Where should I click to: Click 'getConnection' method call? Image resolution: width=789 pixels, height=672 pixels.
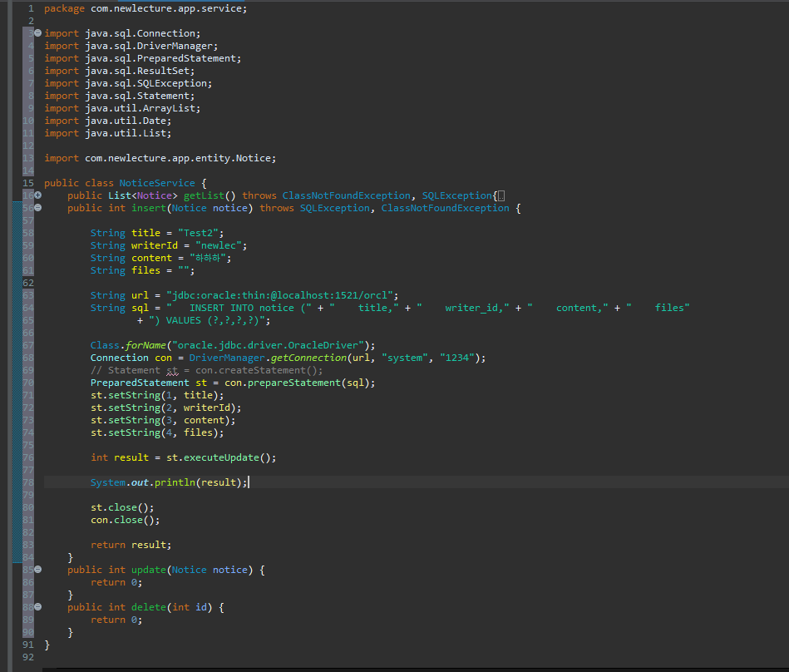308,358
